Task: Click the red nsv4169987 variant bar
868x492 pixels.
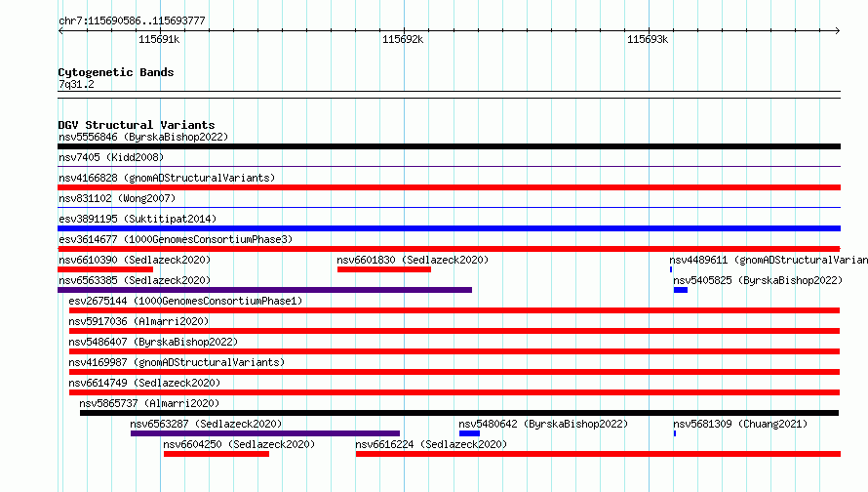Action: pyautogui.click(x=454, y=372)
